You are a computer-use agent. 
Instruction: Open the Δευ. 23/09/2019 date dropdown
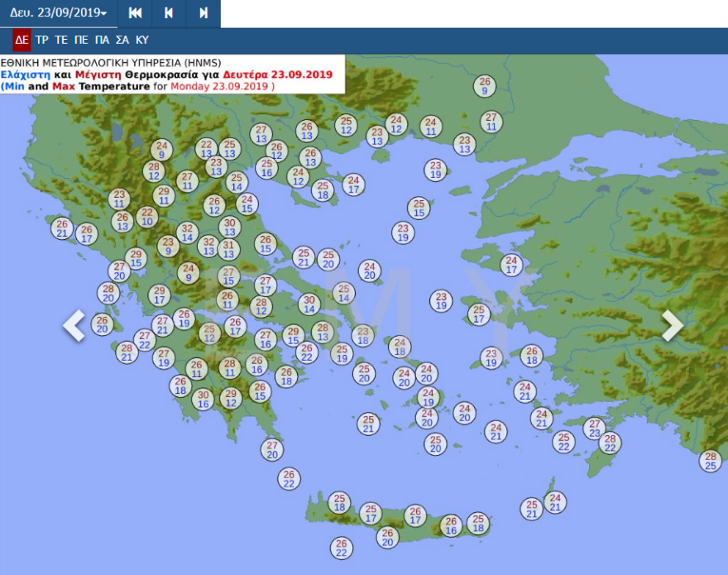[x=58, y=13]
